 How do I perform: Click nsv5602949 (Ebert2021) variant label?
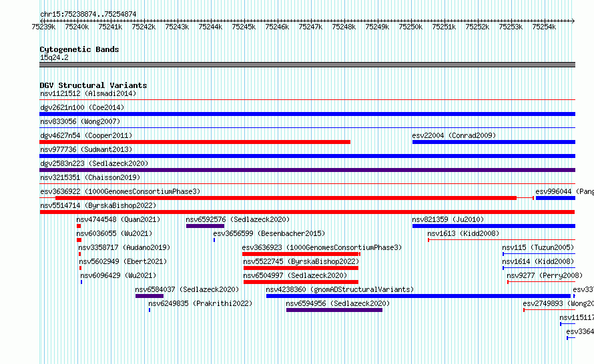click(123, 261)
